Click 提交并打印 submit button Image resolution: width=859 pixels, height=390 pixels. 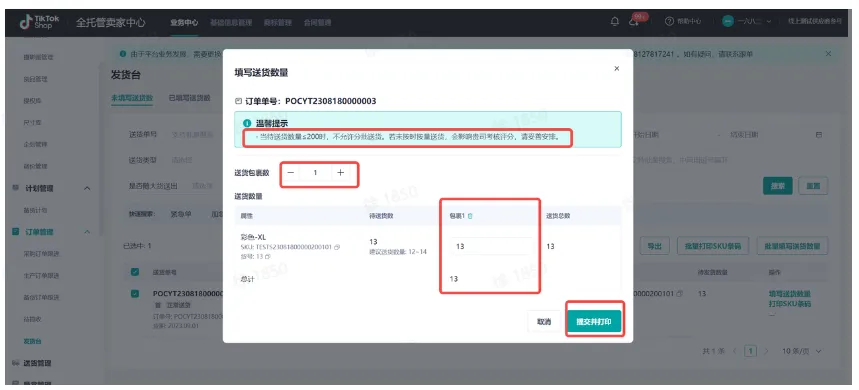(594, 322)
